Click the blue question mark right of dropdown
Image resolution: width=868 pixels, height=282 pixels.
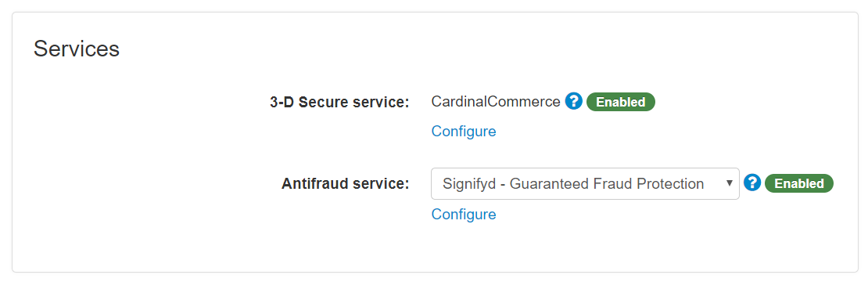coord(752,183)
